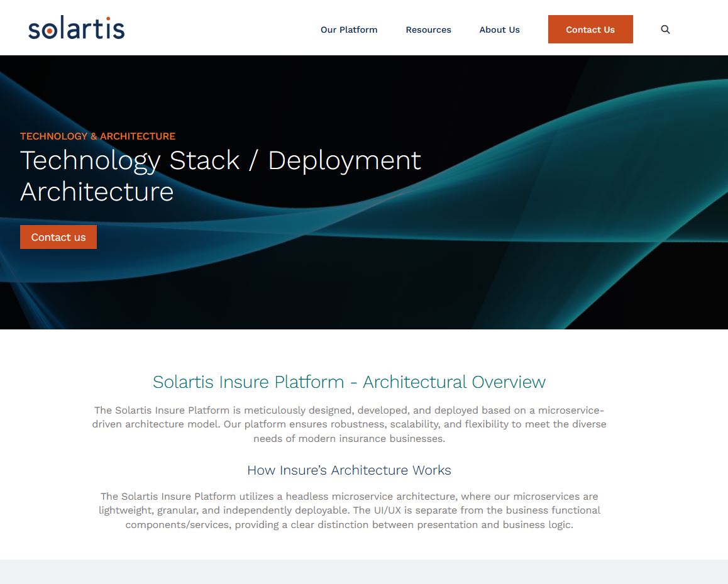Click the Solartis logo in the header

tap(76, 28)
